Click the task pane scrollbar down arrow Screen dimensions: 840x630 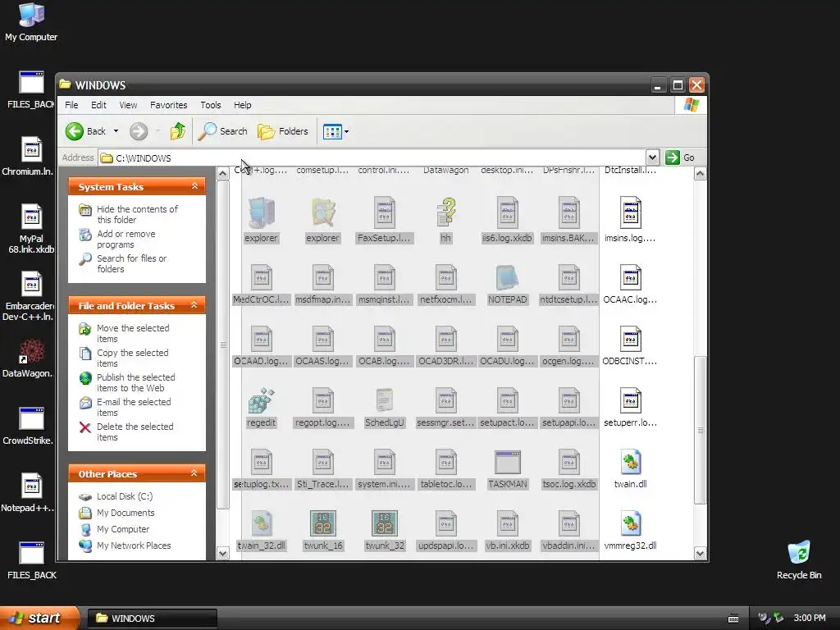point(223,553)
